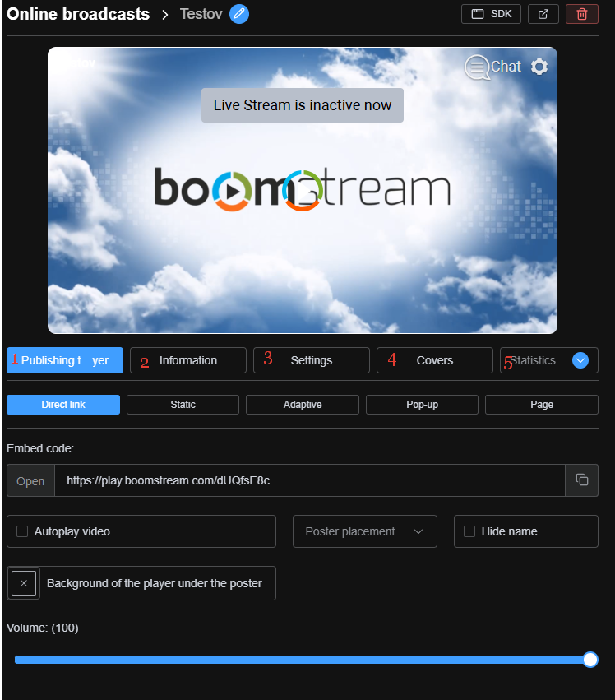
Task: Click the player background color swatch
Action: (24, 583)
